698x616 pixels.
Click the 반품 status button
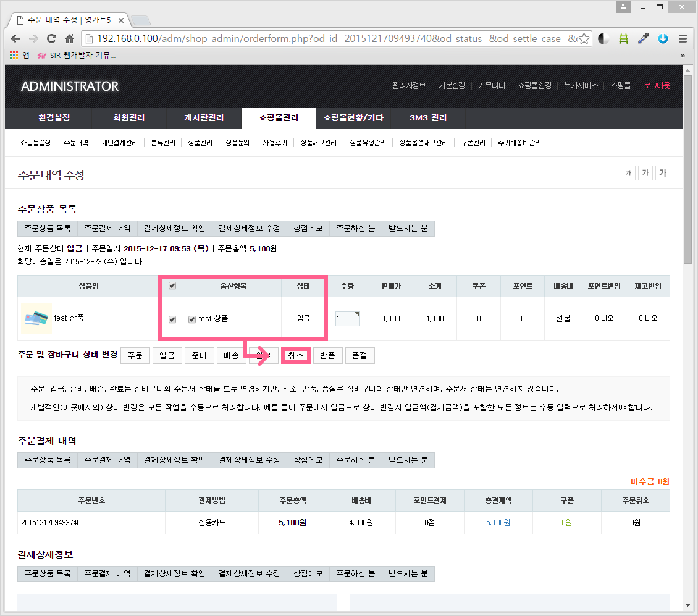[x=327, y=355]
